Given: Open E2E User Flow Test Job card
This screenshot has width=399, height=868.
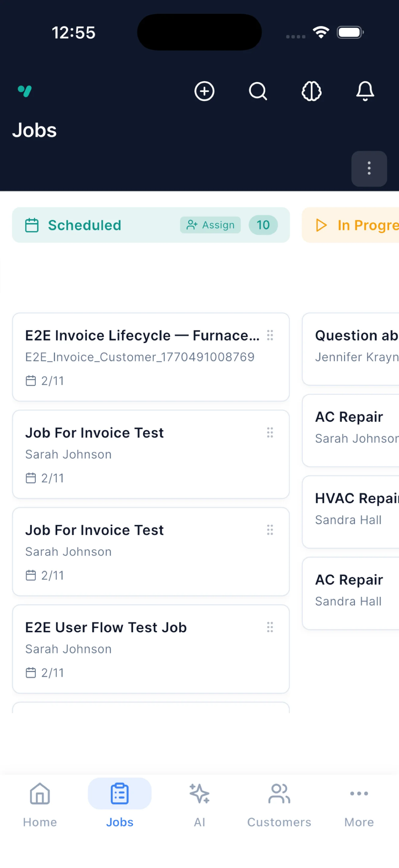Looking at the screenshot, I should coord(151,649).
